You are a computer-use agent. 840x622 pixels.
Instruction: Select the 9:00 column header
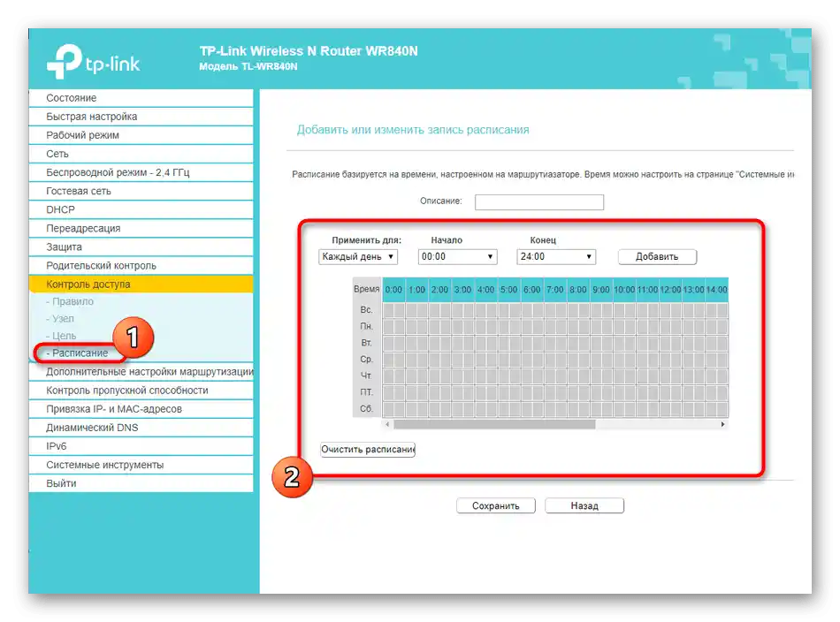click(601, 290)
